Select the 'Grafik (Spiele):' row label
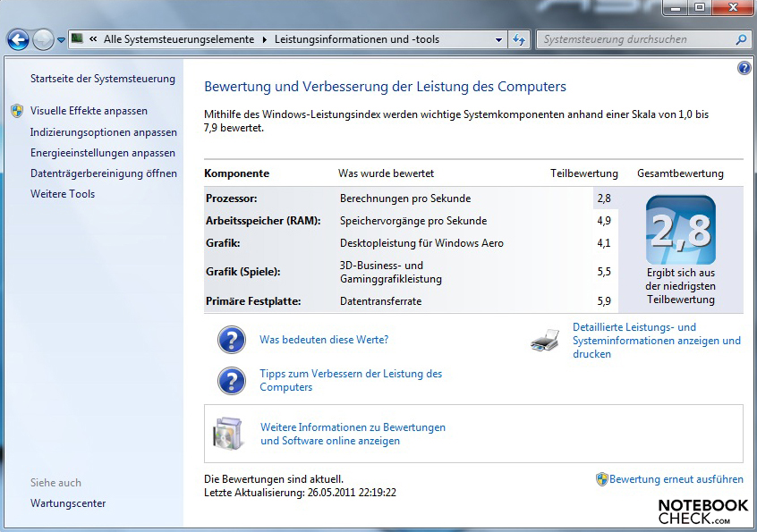This screenshot has height=532, width=757. [242, 272]
